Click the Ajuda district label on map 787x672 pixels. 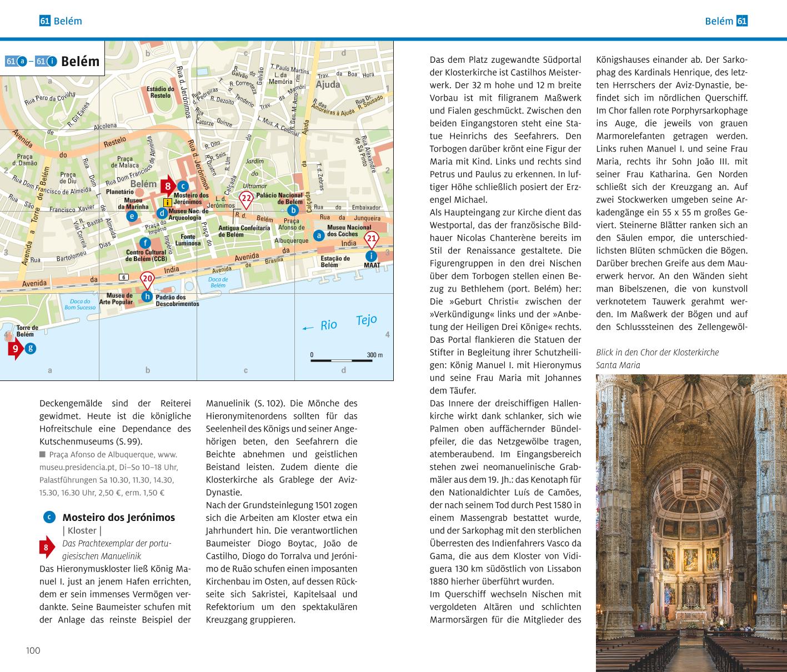tap(328, 85)
